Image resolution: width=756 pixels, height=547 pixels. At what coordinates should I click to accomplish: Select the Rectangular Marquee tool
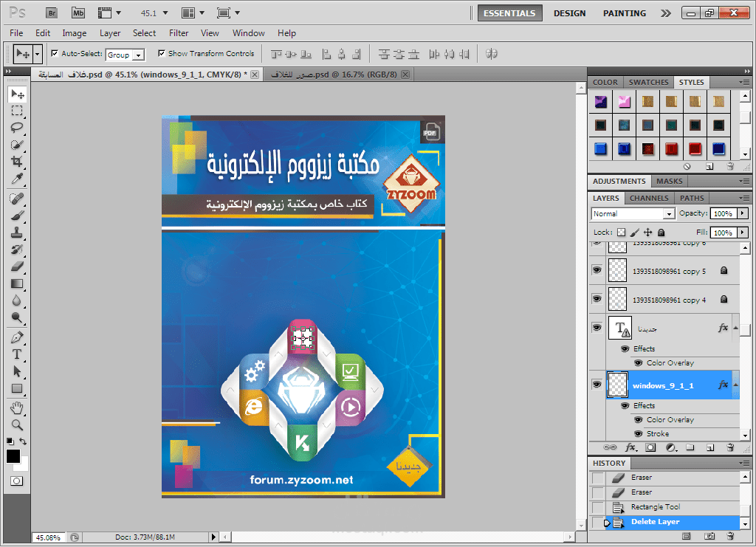[x=17, y=111]
